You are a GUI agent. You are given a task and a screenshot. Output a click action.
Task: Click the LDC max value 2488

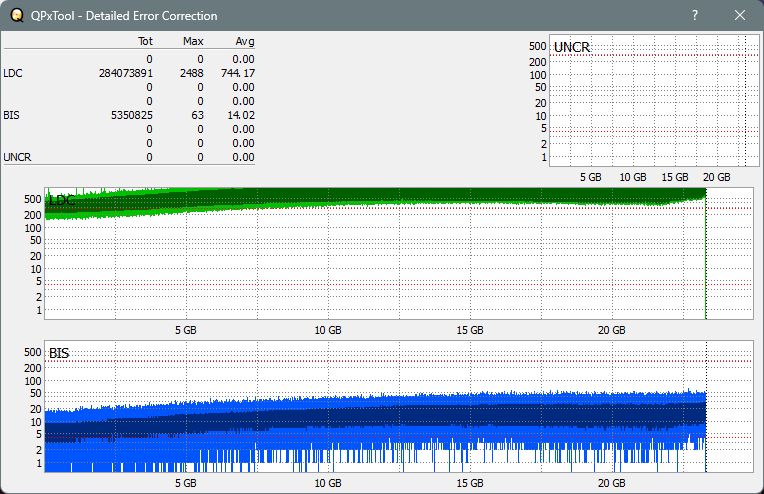coord(192,73)
